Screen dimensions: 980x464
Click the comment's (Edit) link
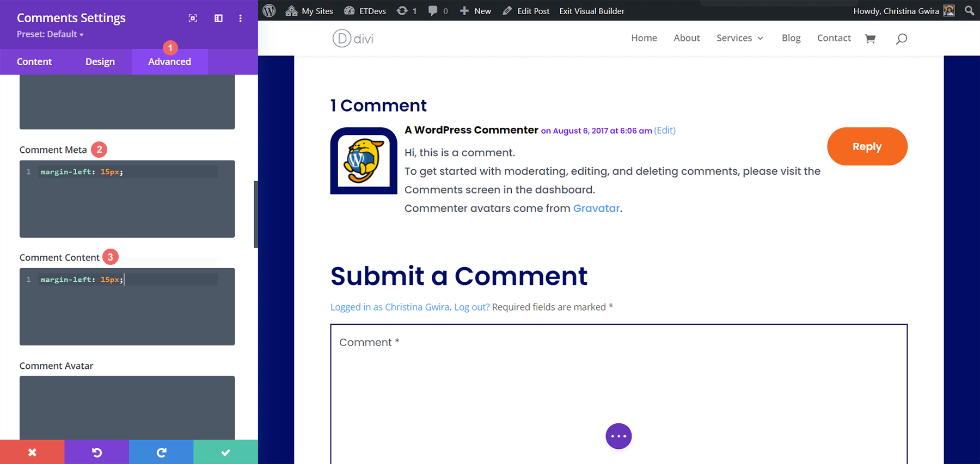pyautogui.click(x=665, y=131)
